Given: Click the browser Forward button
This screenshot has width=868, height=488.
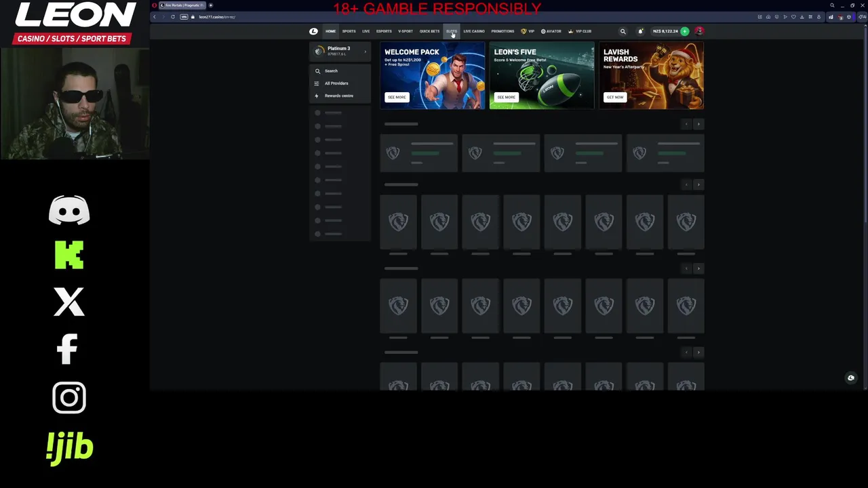Looking at the screenshot, I should pos(163,17).
